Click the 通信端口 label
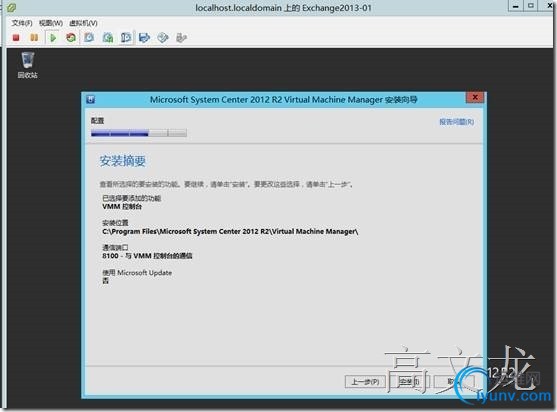 coord(115,248)
